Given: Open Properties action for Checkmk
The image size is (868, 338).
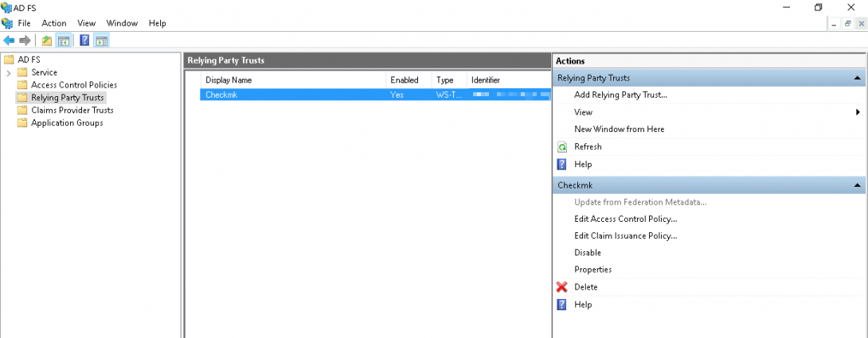Looking at the screenshot, I should tap(593, 270).
